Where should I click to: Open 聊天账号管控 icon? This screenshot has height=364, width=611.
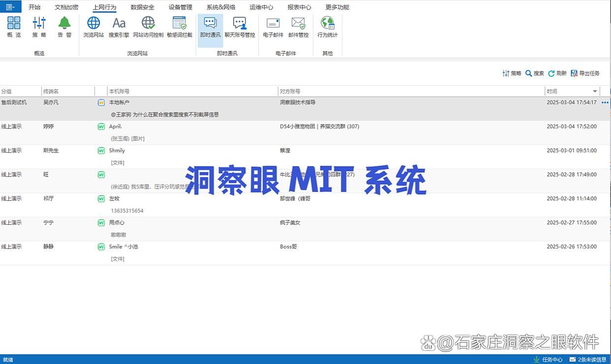[240, 27]
